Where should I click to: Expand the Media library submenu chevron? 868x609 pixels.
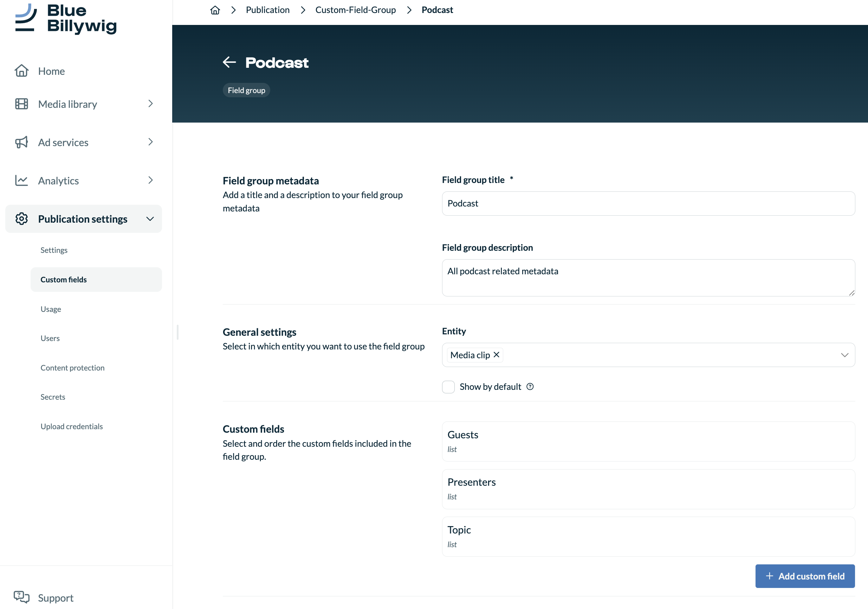[150, 104]
